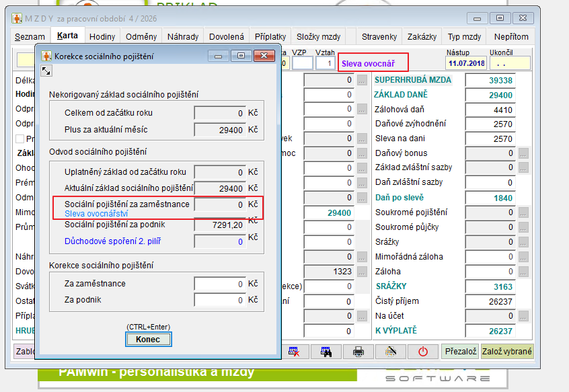
Task: Switch to the Dovolená tab
Action: click(x=227, y=37)
